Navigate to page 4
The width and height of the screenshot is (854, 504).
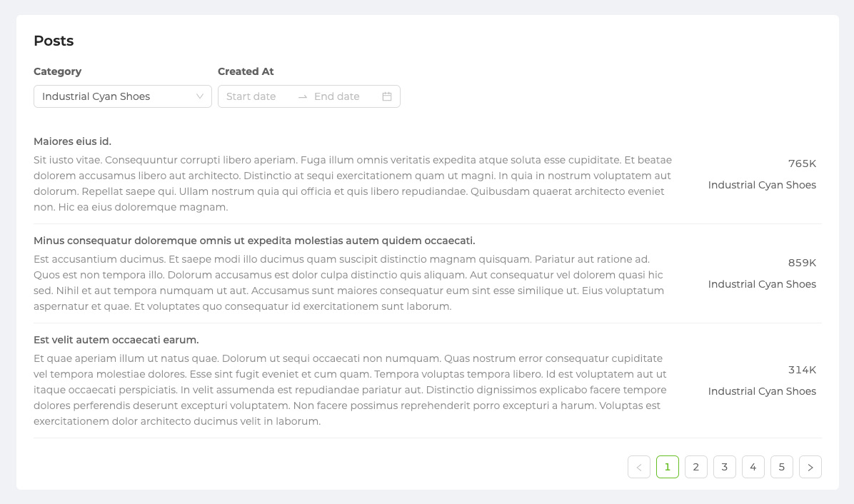(x=753, y=467)
